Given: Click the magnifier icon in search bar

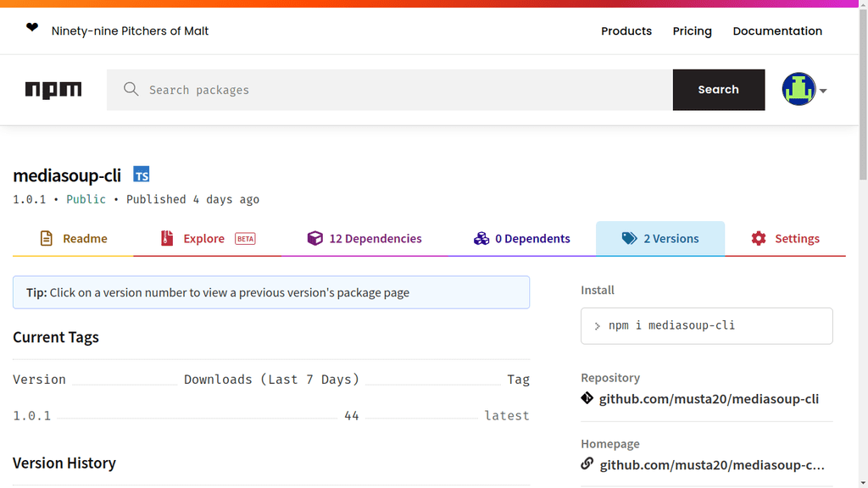Looking at the screenshot, I should point(131,89).
